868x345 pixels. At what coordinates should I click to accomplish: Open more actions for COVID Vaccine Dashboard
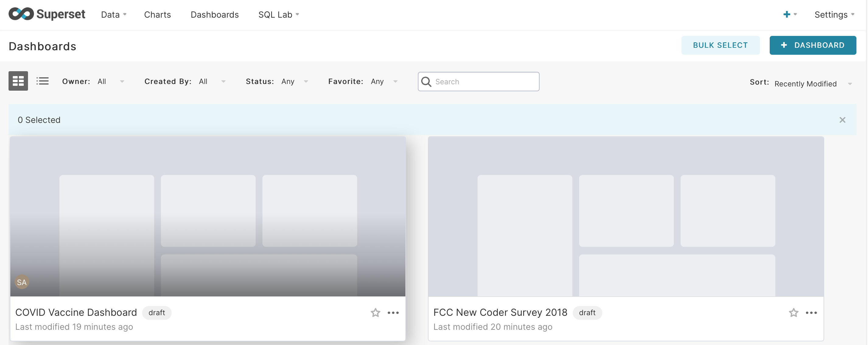coord(393,313)
